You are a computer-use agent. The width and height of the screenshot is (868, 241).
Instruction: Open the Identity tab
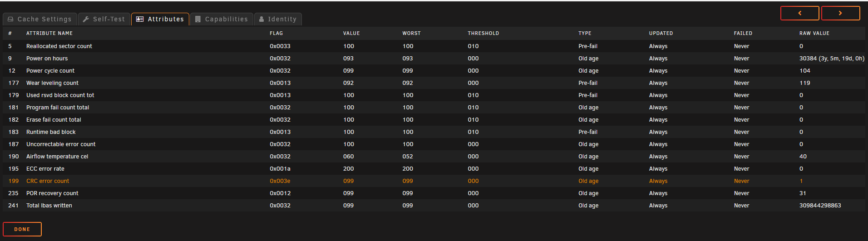(x=278, y=19)
